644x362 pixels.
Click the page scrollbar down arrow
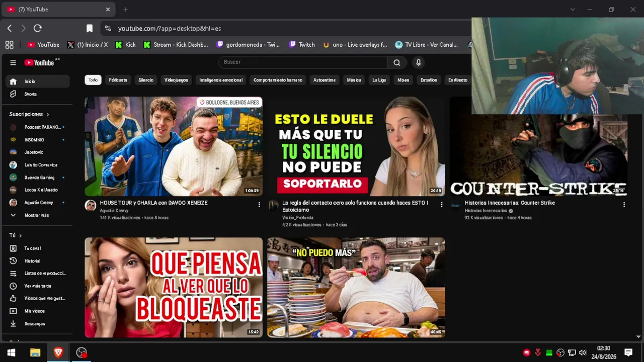[638, 337]
